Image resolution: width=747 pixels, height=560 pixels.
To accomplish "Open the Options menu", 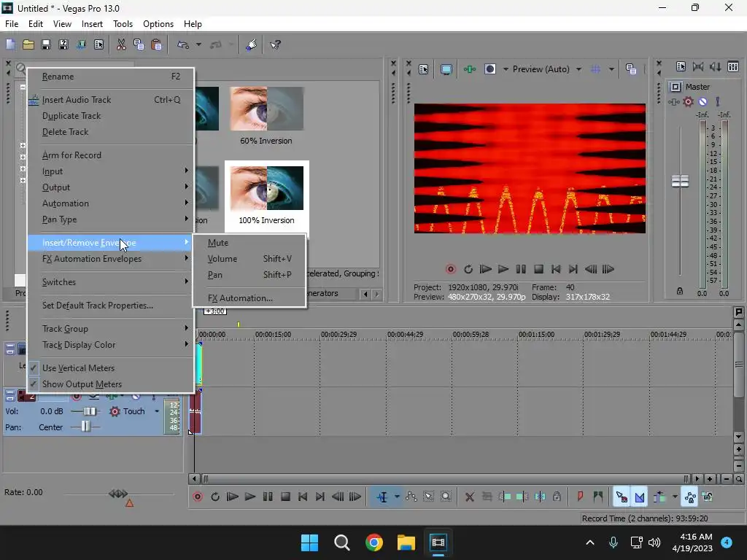I will point(158,24).
